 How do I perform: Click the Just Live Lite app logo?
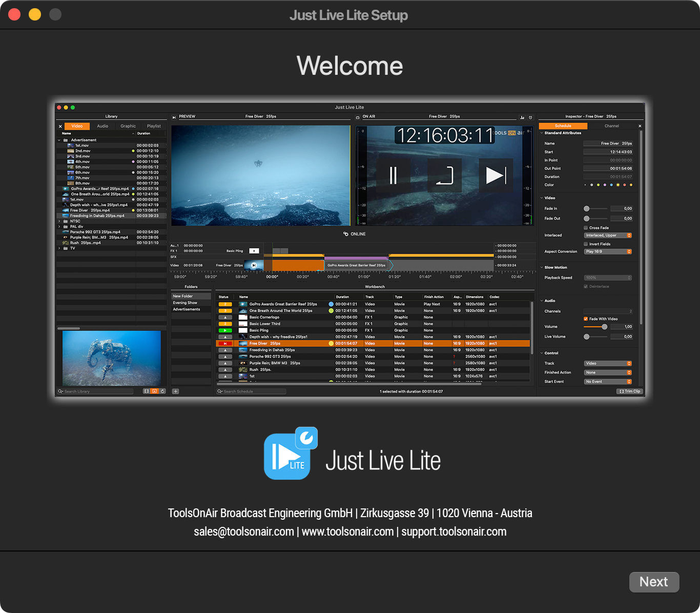tap(291, 454)
